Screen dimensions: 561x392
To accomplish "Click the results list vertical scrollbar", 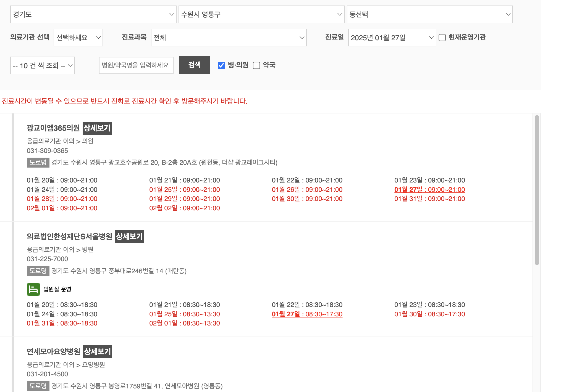I will coord(537,190).
